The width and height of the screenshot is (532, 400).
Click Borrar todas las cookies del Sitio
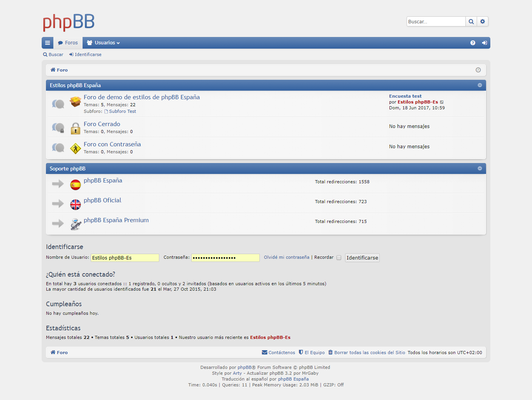click(x=369, y=353)
